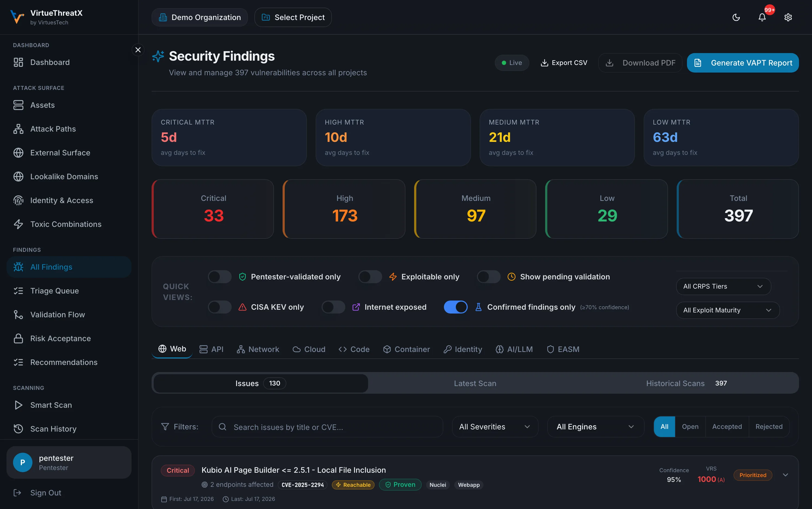Open Attack Paths view
The height and width of the screenshot is (509, 812).
[69, 129]
